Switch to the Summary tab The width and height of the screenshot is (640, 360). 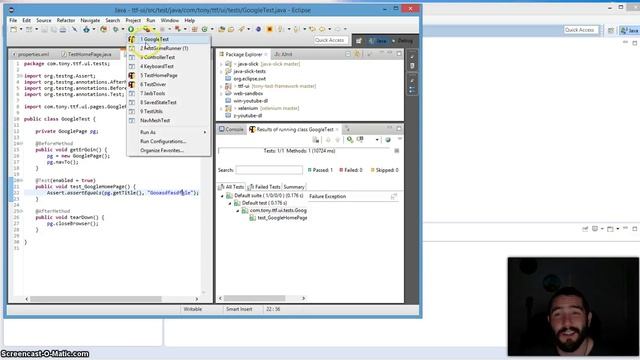[294, 187]
